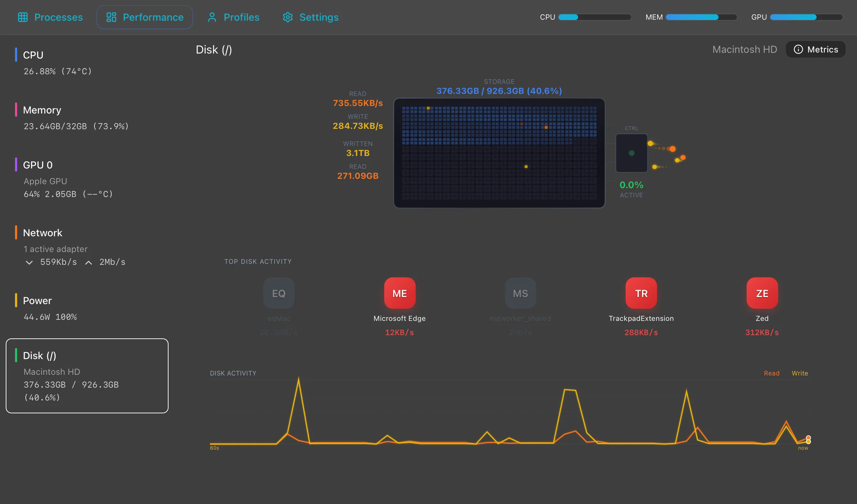The height and width of the screenshot is (504, 857).
Task: Toggle the Metrics info overlay
Action: coord(799,49)
